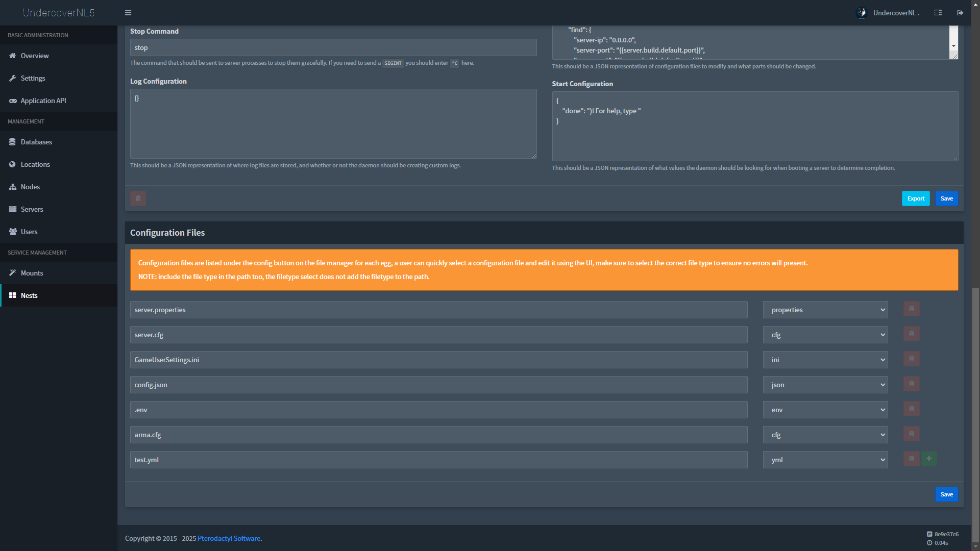The height and width of the screenshot is (551, 980).
Task: Open the Databases section
Action: (x=36, y=142)
